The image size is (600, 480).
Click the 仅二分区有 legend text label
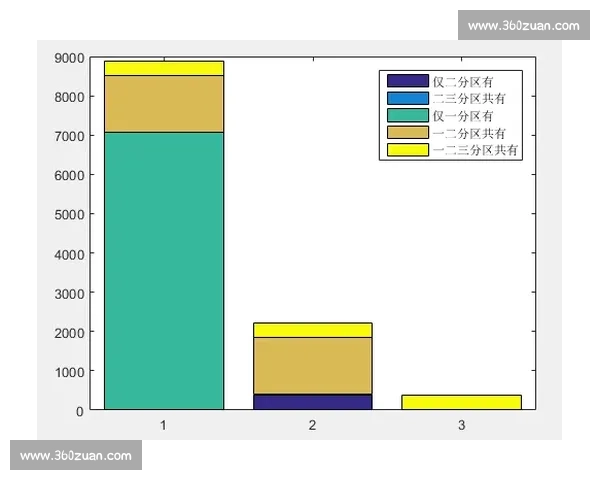(462, 81)
